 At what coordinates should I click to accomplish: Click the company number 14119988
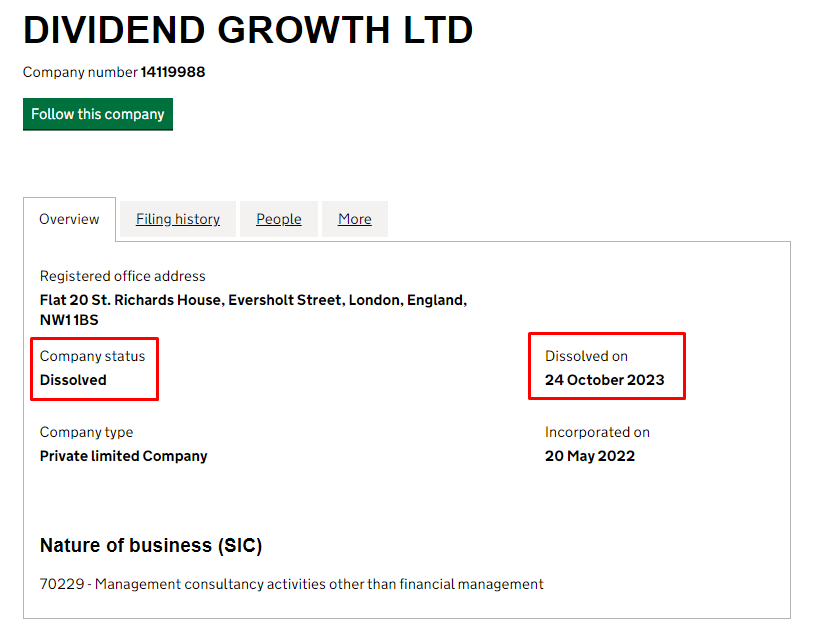coord(173,72)
